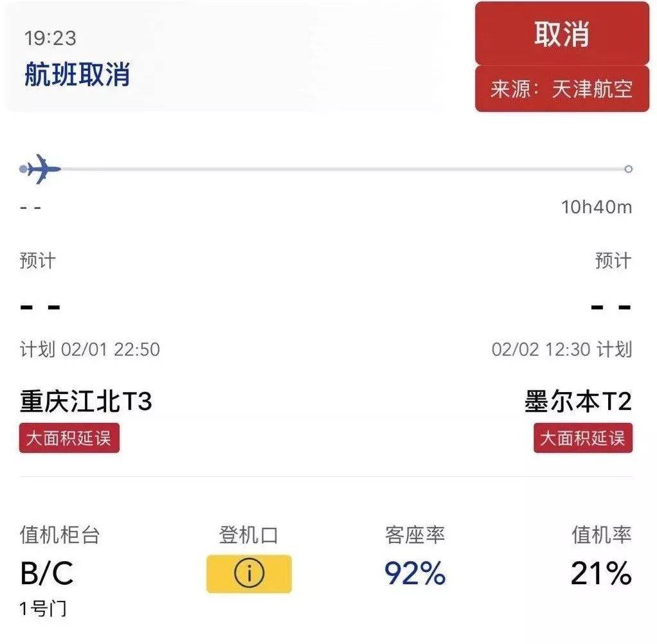Tap the 21% check-in rate value
The width and height of the screenshot is (657, 644).
point(601,573)
